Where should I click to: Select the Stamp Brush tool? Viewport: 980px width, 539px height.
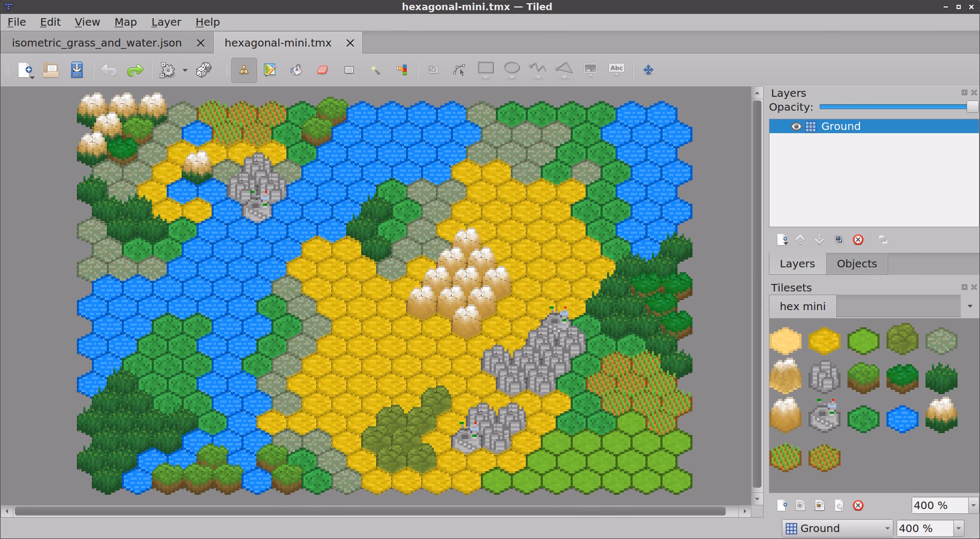244,70
